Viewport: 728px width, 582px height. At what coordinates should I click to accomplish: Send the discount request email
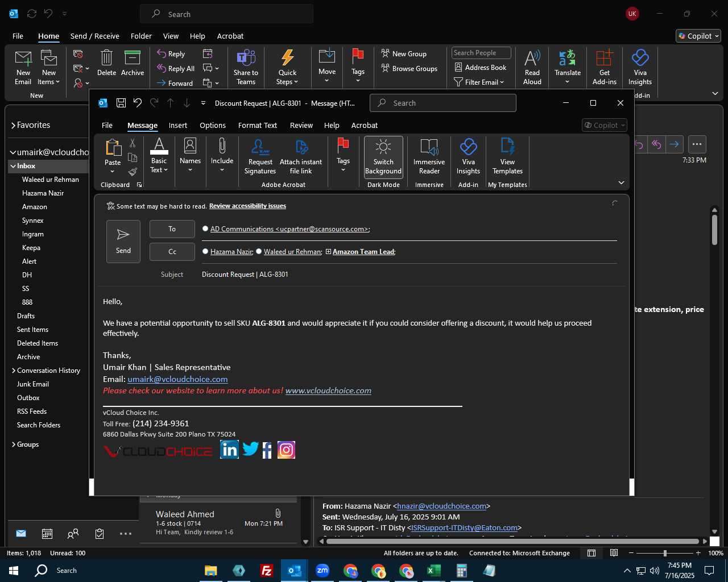point(123,242)
